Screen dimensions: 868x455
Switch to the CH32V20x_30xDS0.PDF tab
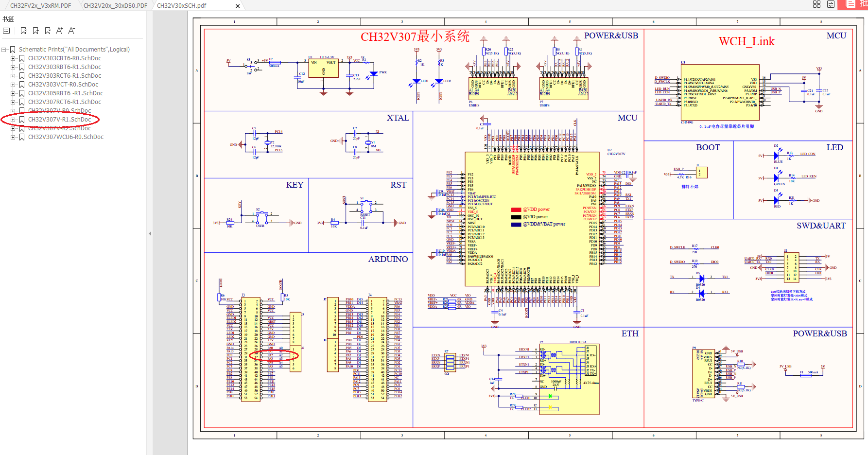115,6
